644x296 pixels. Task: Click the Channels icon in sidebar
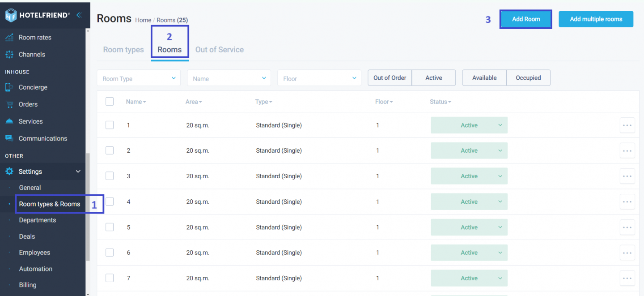9,55
